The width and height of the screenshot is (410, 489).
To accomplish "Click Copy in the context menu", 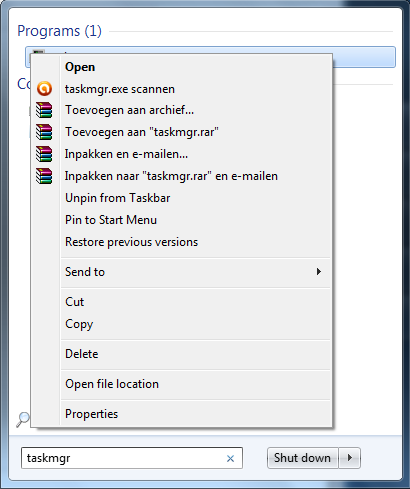I will 79,324.
